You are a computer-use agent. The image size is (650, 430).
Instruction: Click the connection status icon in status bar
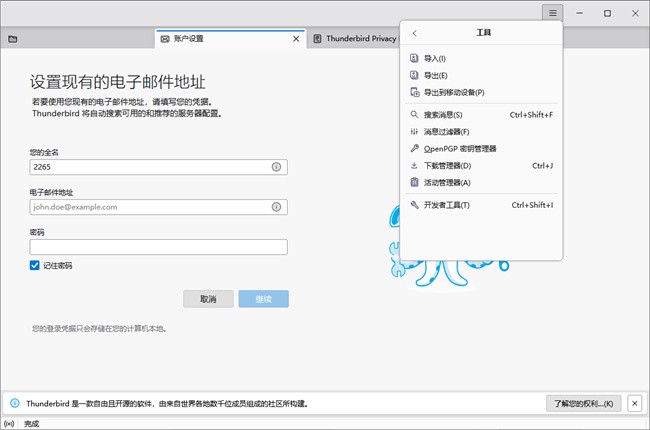[x=10, y=423]
